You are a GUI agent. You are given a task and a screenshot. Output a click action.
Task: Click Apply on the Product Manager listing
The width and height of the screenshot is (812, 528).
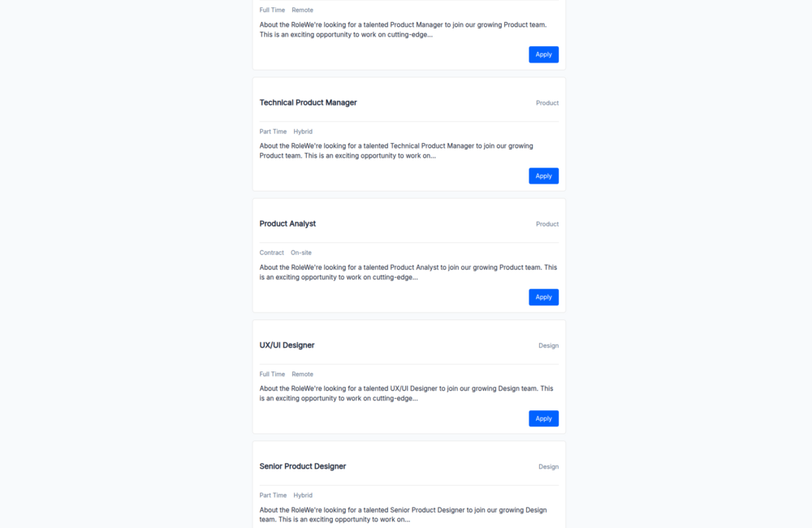[x=543, y=54]
